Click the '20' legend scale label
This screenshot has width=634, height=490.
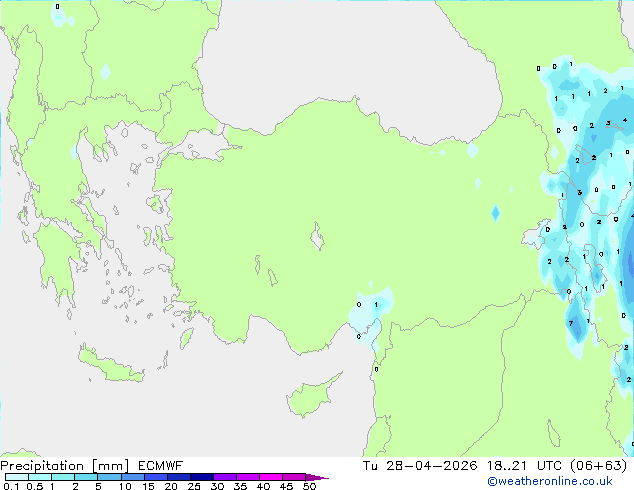click(171, 486)
